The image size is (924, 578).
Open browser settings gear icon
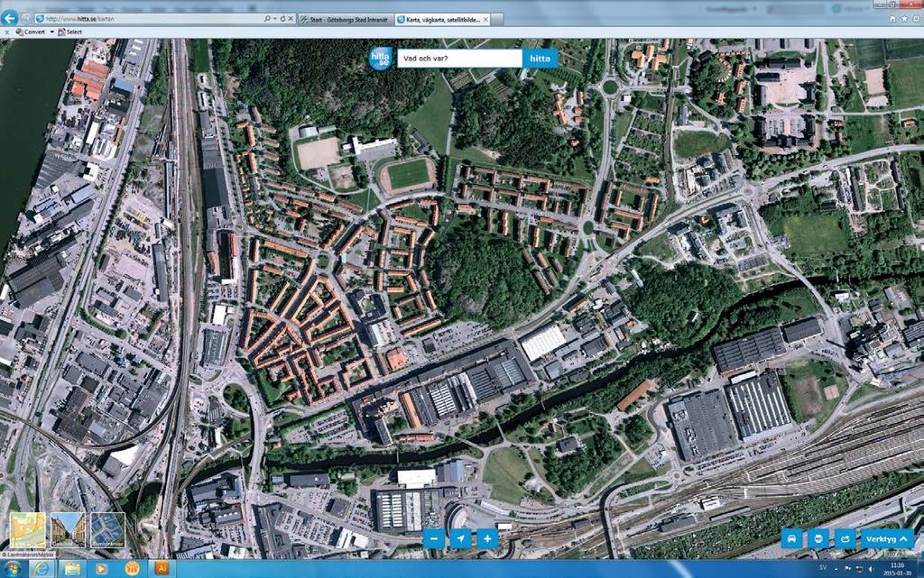[x=917, y=19]
